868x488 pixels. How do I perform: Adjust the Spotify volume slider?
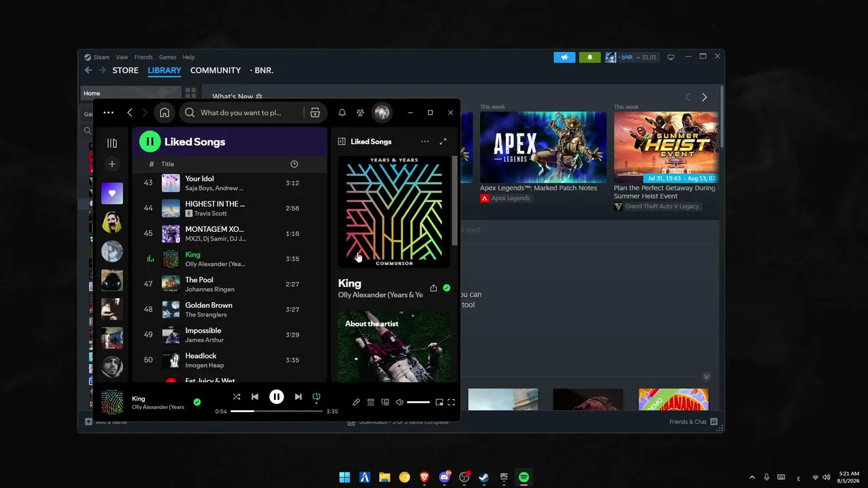[x=418, y=402]
